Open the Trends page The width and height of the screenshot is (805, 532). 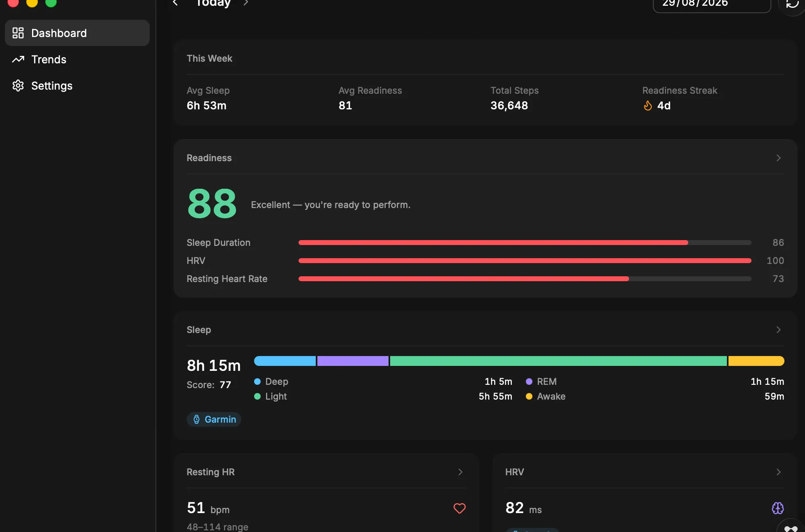(77, 59)
